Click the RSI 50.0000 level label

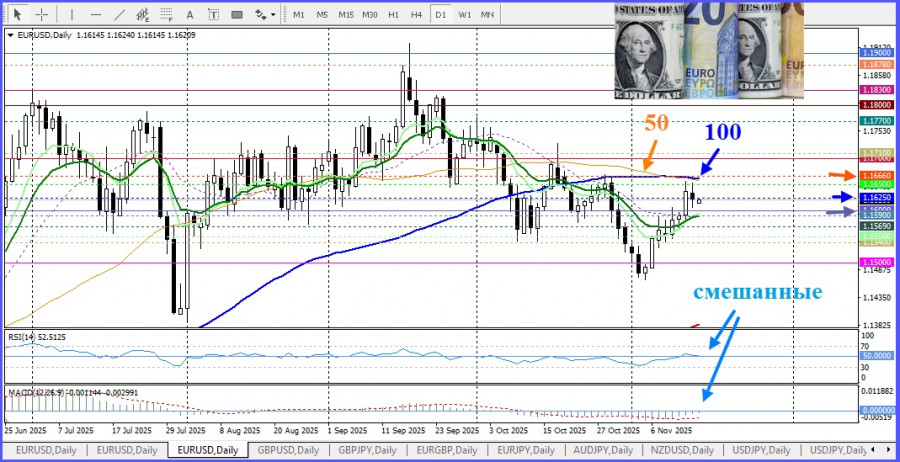coord(878,356)
